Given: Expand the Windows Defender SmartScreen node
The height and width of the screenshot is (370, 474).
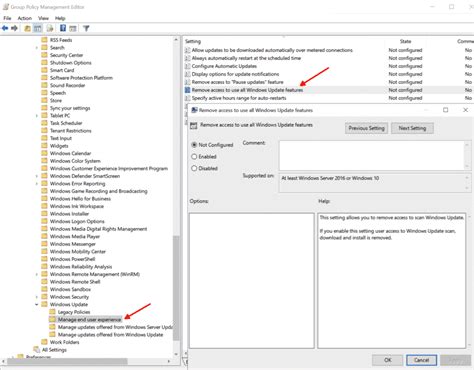Looking at the screenshot, I should point(37,176).
